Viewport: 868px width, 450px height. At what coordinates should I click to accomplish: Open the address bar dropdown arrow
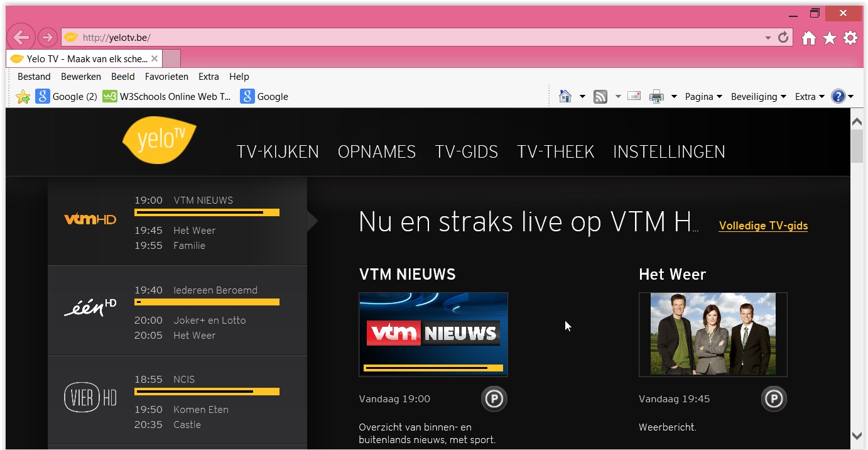(768, 38)
